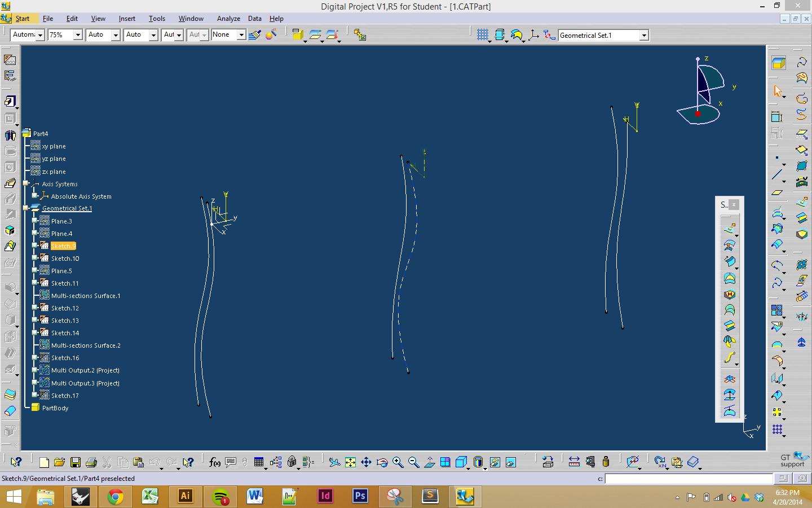Create a new document from the bottom toolbar

44,462
